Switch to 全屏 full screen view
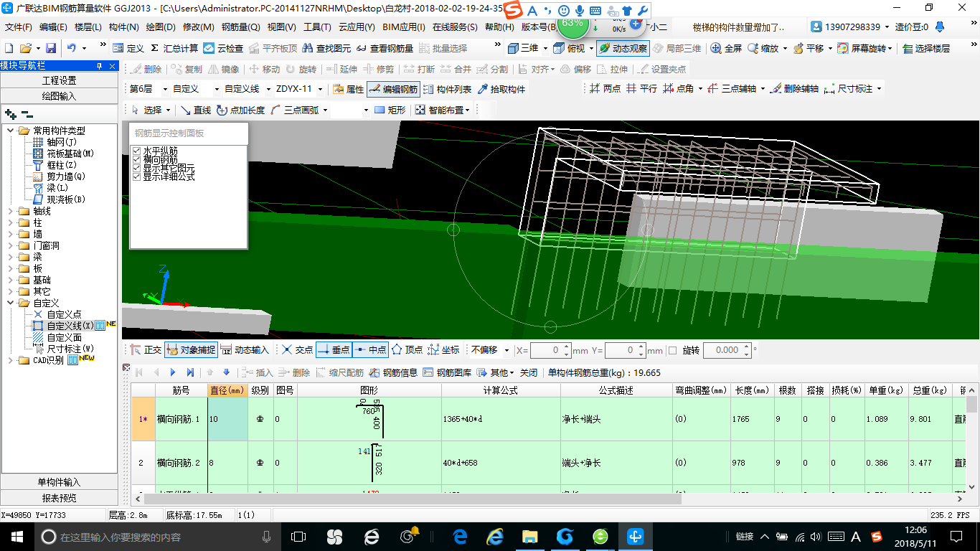The width and height of the screenshot is (980, 551). tap(726, 48)
